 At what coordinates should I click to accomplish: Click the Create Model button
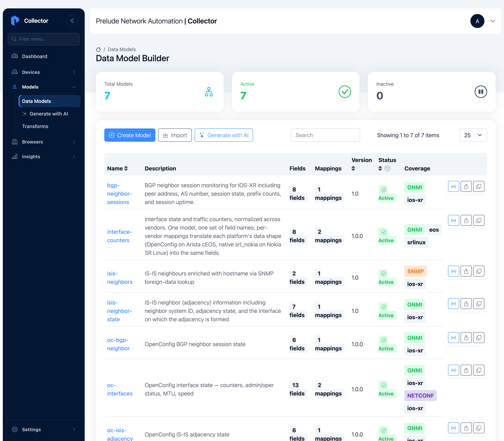point(130,135)
